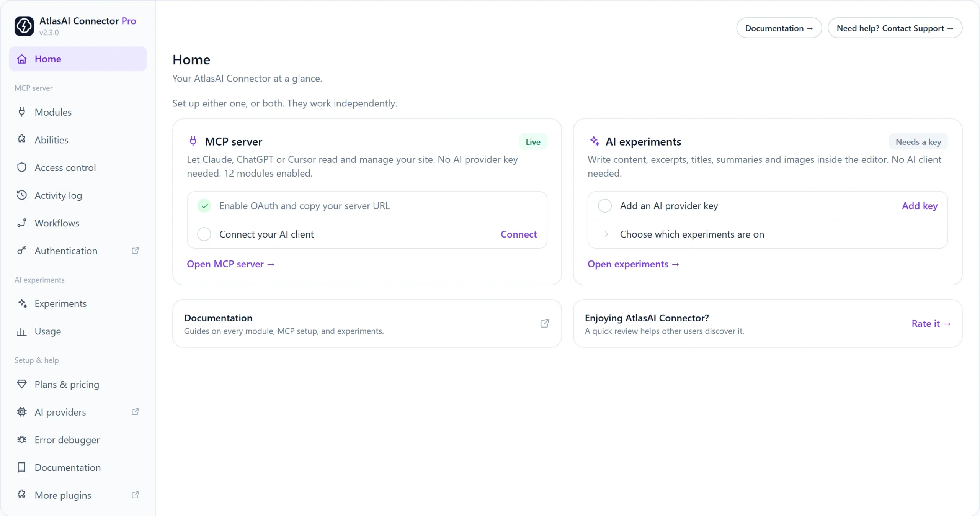Open Plans & pricing in sidebar
Viewport: 980px width, 516px height.
pyautogui.click(x=78, y=384)
